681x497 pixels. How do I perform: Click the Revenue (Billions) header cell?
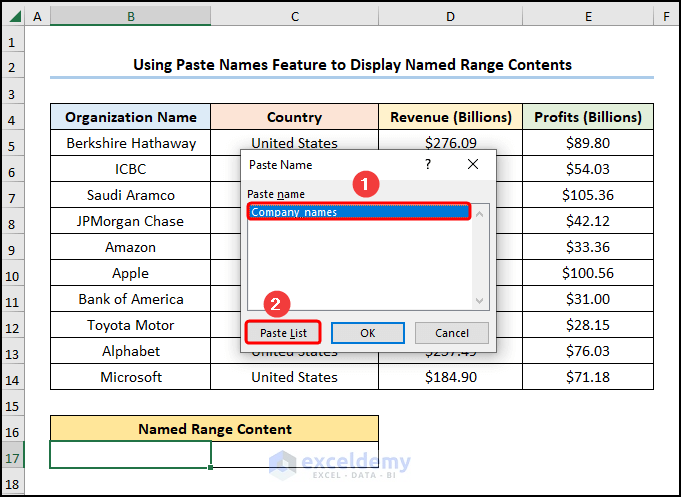(x=450, y=117)
